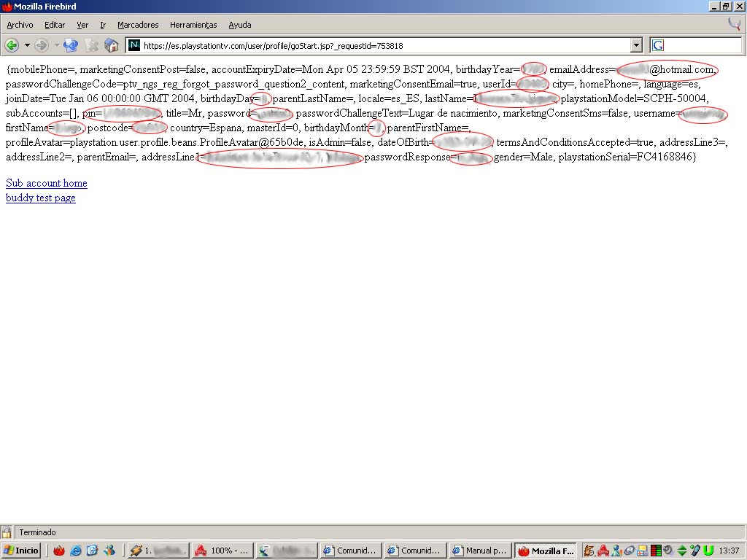The width and height of the screenshot is (747, 560).
Task: Click the disabled Stop loading icon
Action: (92, 46)
